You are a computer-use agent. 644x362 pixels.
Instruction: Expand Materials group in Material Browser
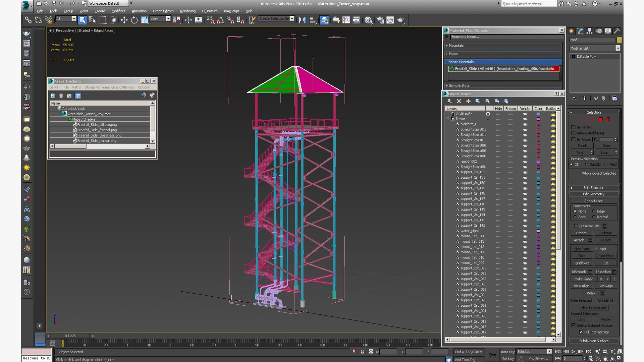click(503, 46)
